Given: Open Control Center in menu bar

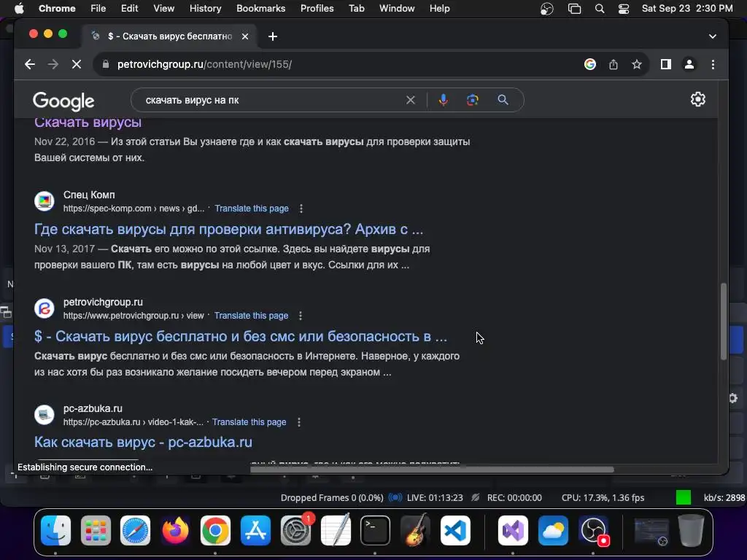Looking at the screenshot, I should [x=623, y=9].
